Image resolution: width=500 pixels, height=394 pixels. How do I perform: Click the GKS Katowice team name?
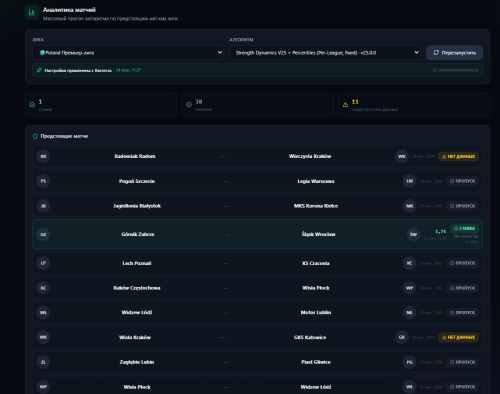pyautogui.click(x=310, y=337)
